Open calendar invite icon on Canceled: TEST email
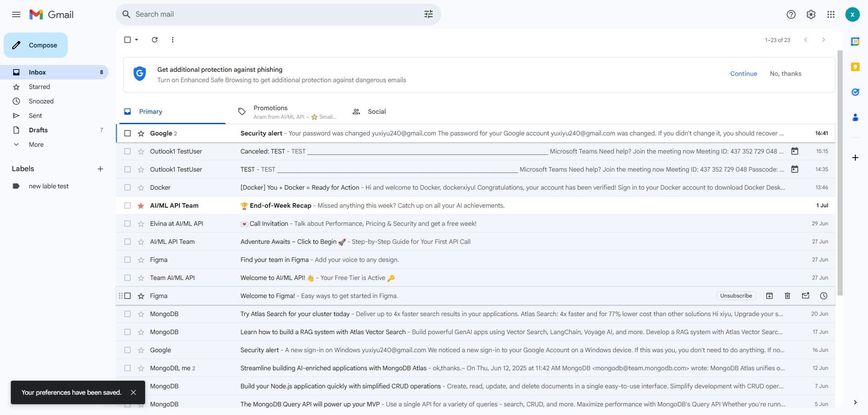 795,151
